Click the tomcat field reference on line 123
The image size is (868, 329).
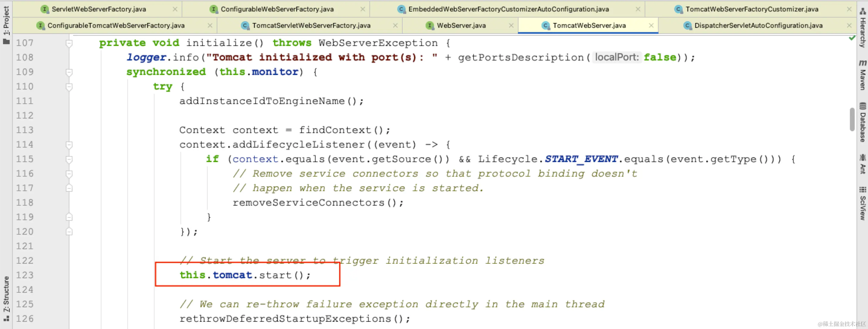[232, 275]
